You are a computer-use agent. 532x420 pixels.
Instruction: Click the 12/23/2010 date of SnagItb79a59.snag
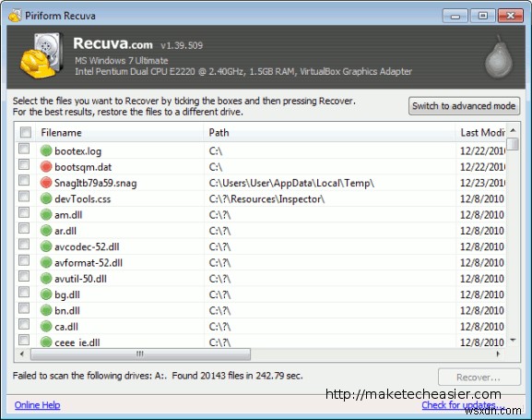click(x=482, y=183)
